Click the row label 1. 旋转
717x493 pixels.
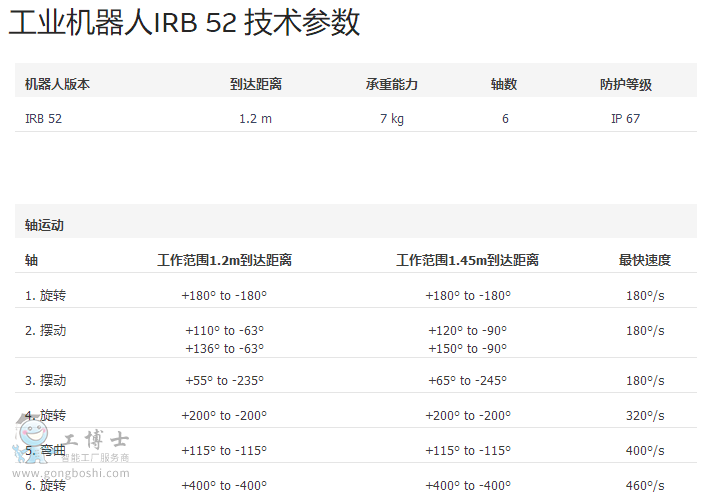[45, 295]
